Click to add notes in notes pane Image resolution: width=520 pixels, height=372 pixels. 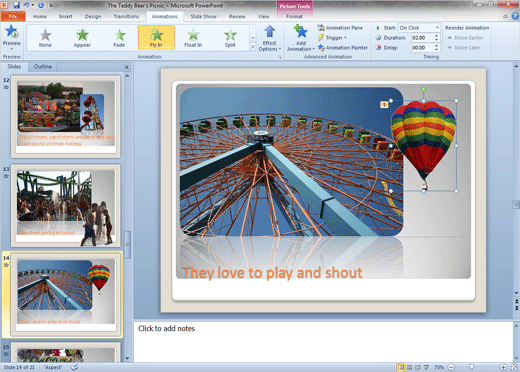coord(166,329)
